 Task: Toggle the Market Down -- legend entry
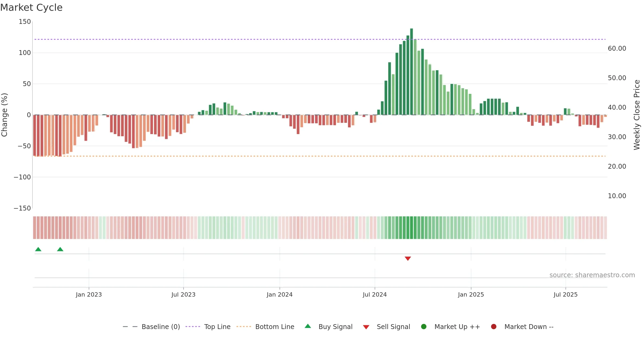[x=522, y=327]
